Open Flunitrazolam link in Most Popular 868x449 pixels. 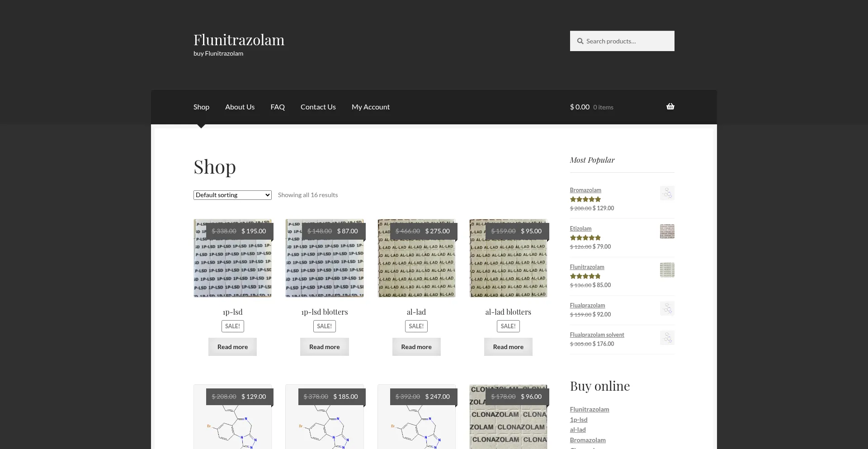(587, 267)
